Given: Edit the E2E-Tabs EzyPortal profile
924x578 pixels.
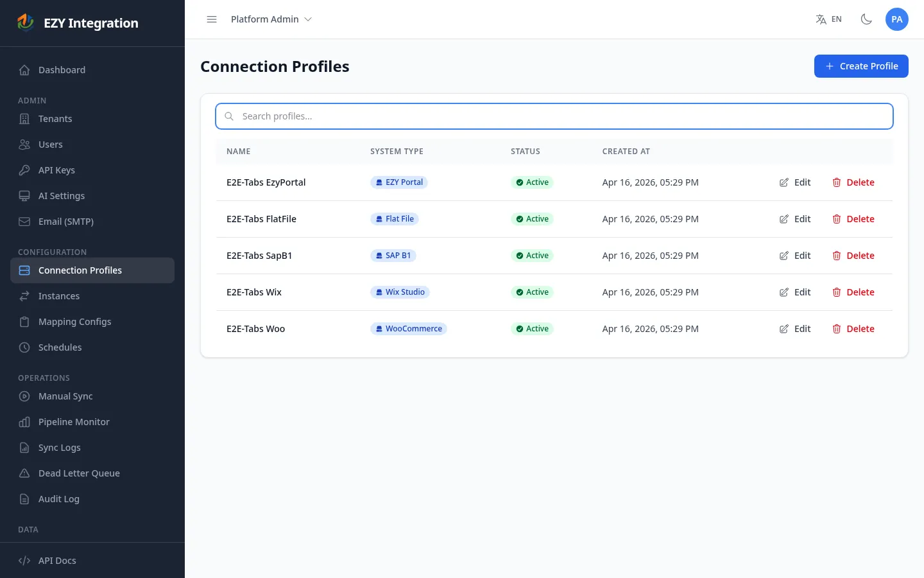Looking at the screenshot, I should click(x=795, y=182).
